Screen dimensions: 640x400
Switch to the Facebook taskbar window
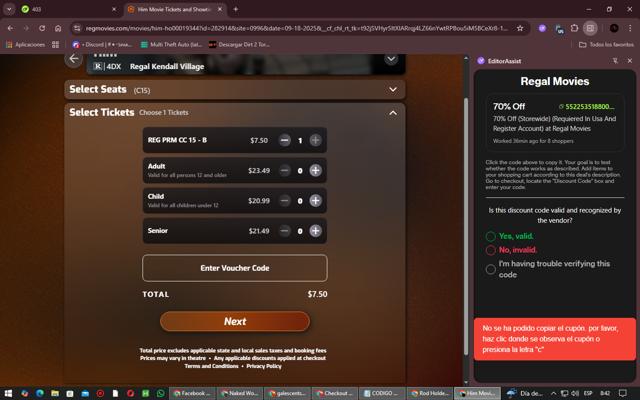click(192, 393)
